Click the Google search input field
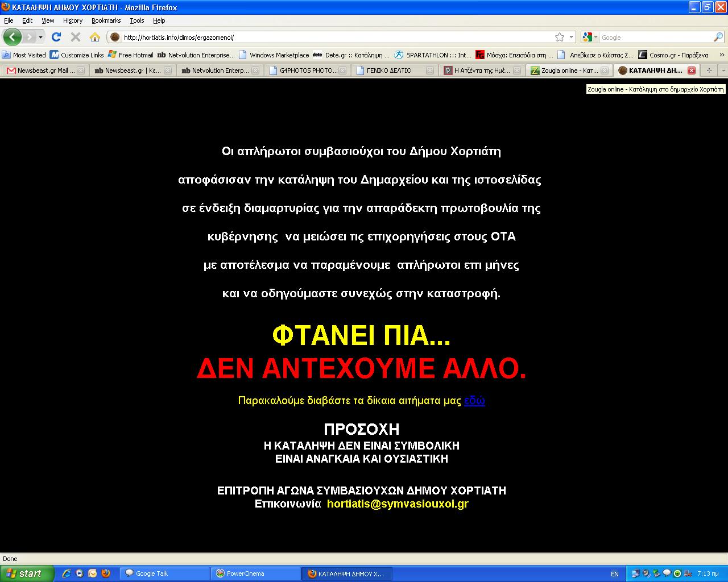Screen dimensions: 728x582 point(654,38)
